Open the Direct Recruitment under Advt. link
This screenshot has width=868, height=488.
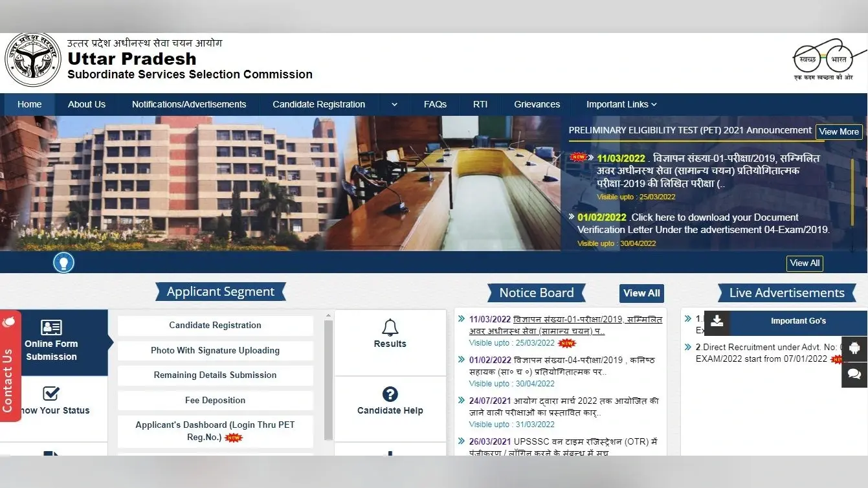point(768,353)
